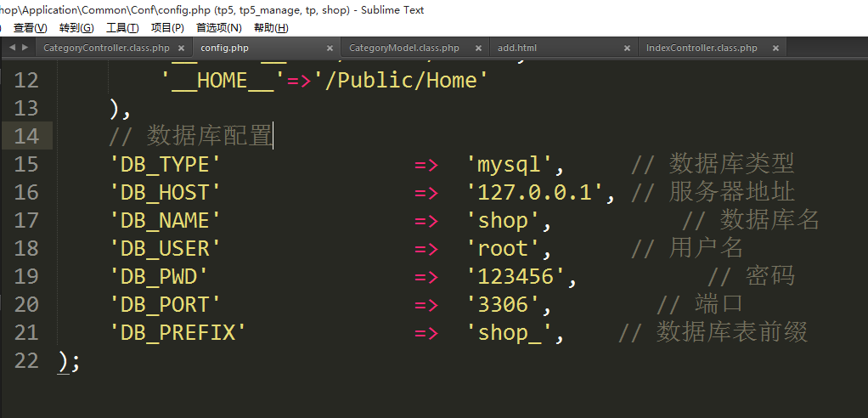Click line number 14 in the gutter

[x=27, y=136]
